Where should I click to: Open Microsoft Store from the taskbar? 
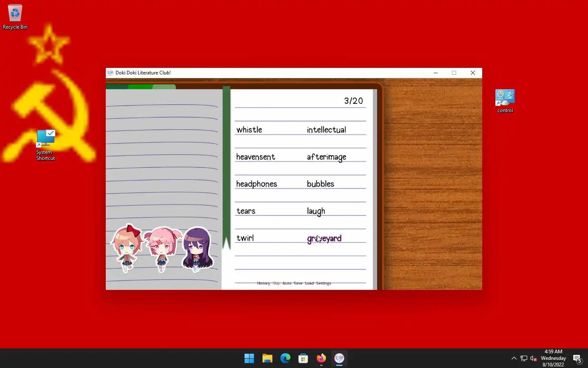[303, 359]
